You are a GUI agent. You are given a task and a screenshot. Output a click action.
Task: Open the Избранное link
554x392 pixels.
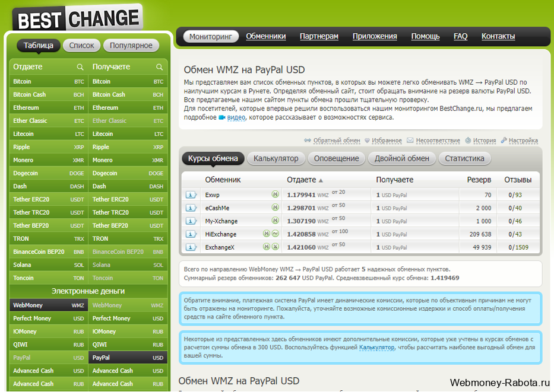pos(387,141)
